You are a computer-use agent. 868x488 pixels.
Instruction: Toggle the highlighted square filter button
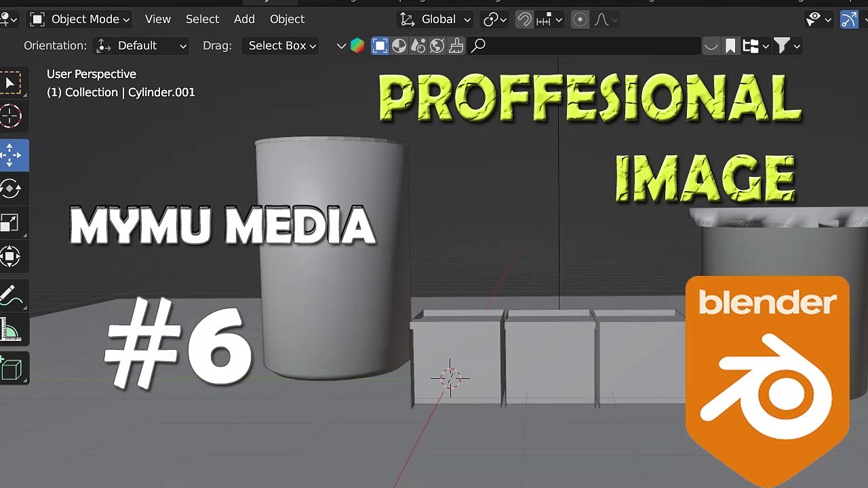(380, 45)
